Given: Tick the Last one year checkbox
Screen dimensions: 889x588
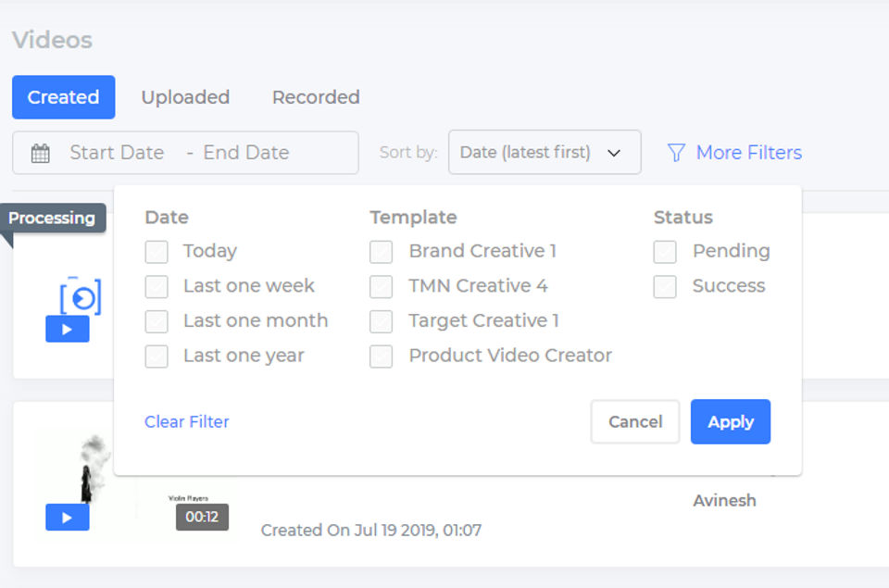Looking at the screenshot, I should pos(157,357).
